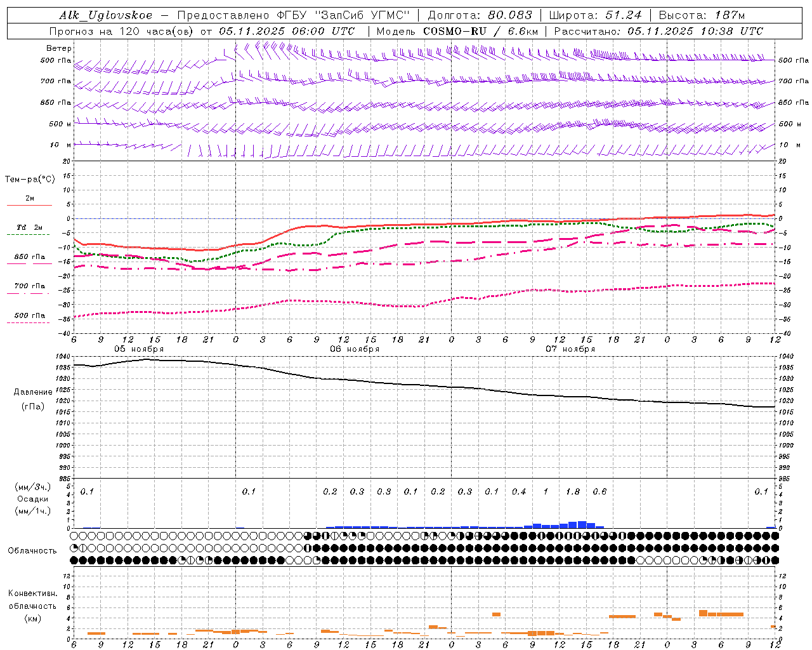Click the 1.8 precipitation amount value
This screenshot has height=650, width=812.
tap(572, 491)
